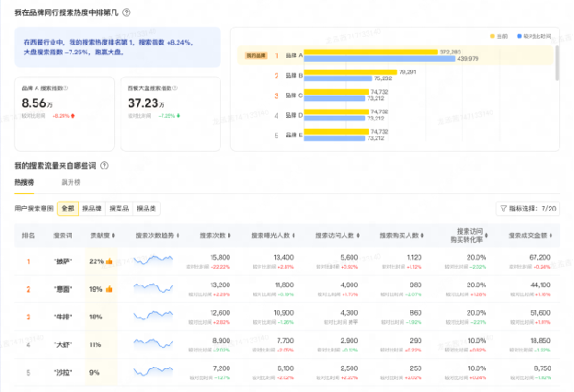Click the 搜菜品 filter button
The image size is (574, 392).
click(x=120, y=209)
